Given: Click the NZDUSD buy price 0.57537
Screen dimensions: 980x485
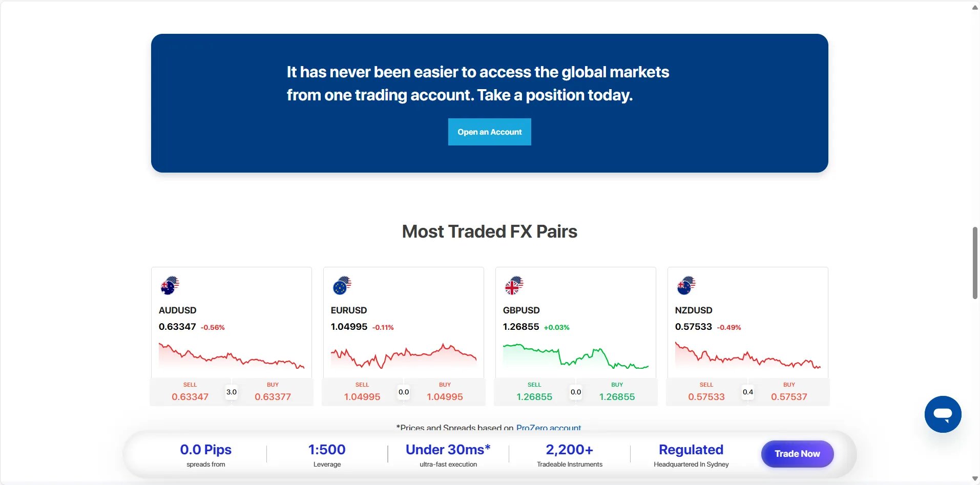Looking at the screenshot, I should click(789, 397).
